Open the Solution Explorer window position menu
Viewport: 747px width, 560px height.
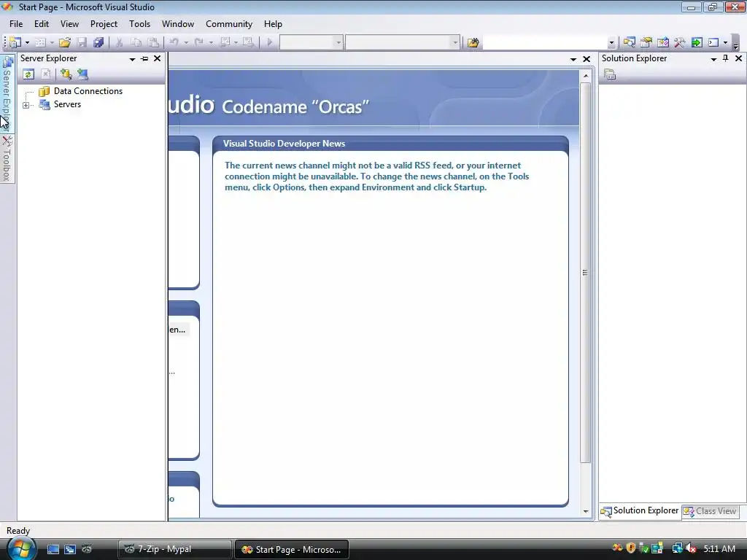pyautogui.click(x=713, y=59)
